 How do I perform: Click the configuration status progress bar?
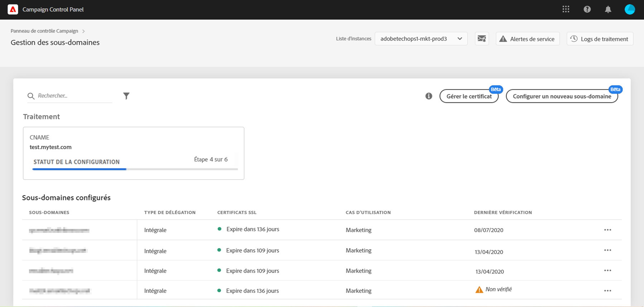(135, 169)
